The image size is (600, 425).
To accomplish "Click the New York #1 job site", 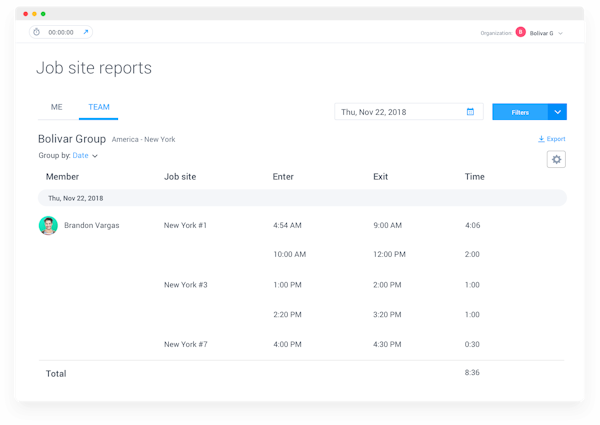I will (x=185, y=226).
